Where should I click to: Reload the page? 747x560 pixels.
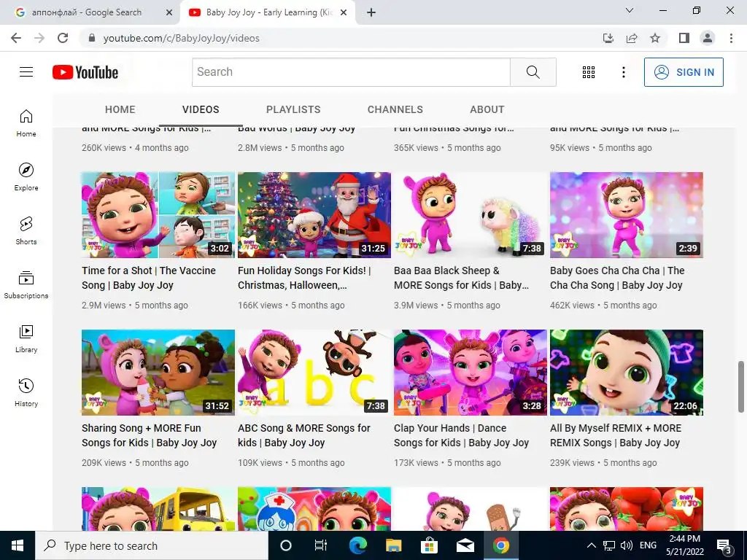pos(63,38)
